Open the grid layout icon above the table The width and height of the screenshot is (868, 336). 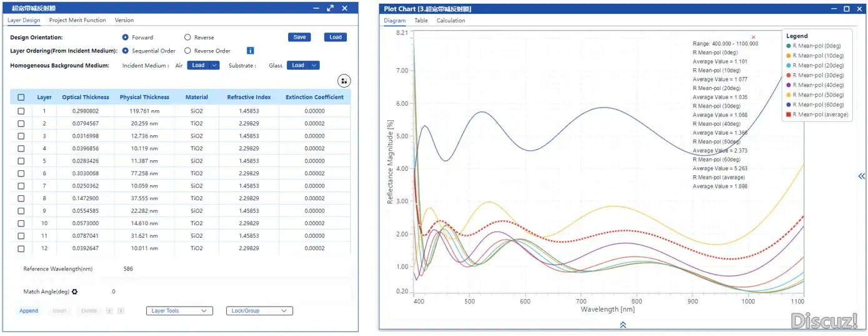344,81
